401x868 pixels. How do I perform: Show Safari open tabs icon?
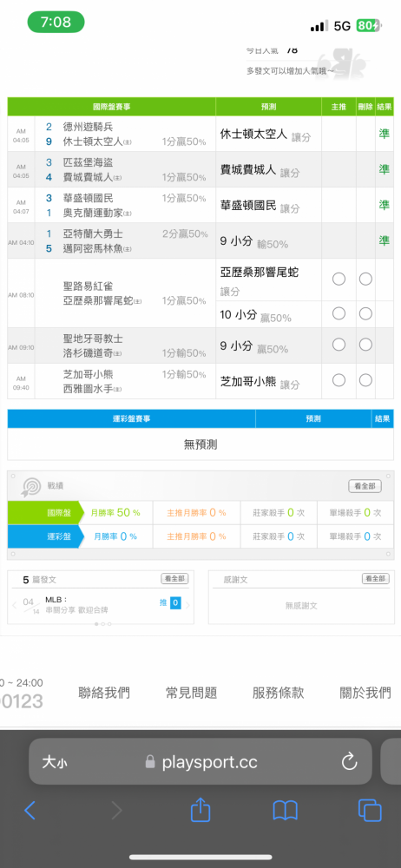click(370, 811)
